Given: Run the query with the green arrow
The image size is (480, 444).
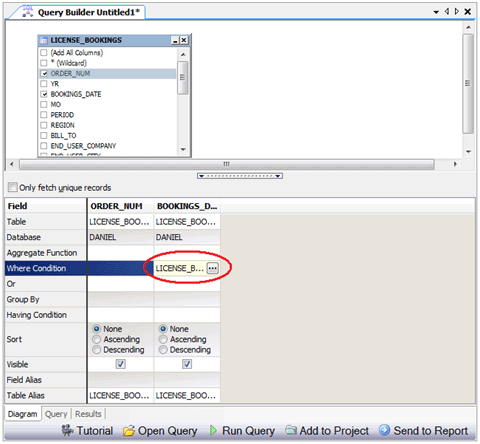Looking at the screenshot, I should coord(213,430).
